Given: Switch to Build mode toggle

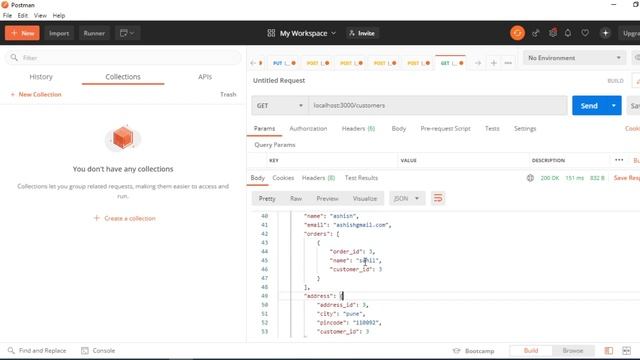Looking at the screenshot, I should pyautogui.click(x=531, y=351).
